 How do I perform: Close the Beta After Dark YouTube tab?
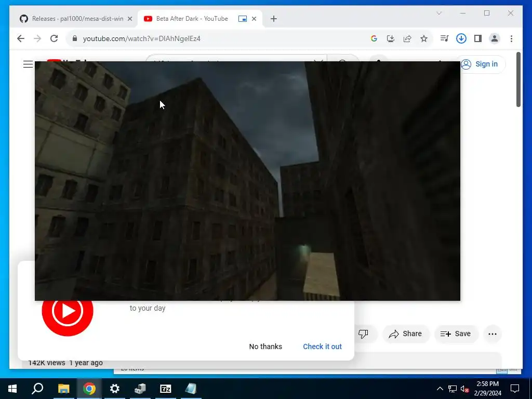(x=254, y=19)
